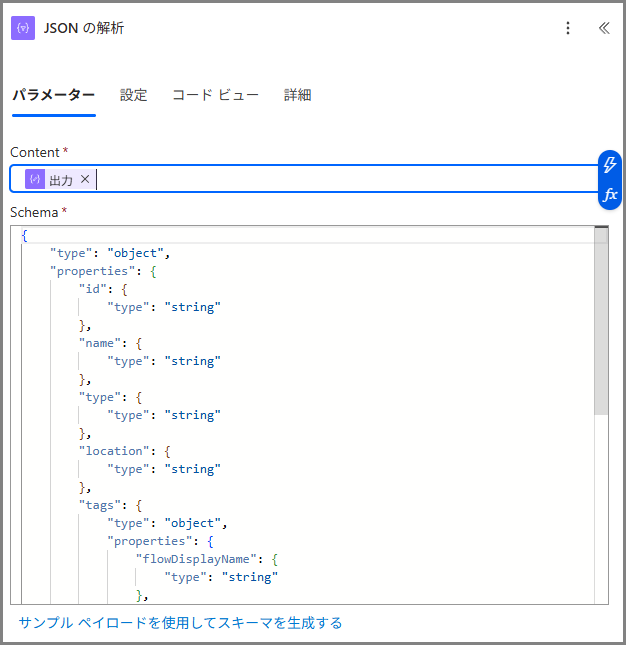Click inside the Content input field
The height and width of the screenshot is (645, 626).
click(x=340, y=179)
